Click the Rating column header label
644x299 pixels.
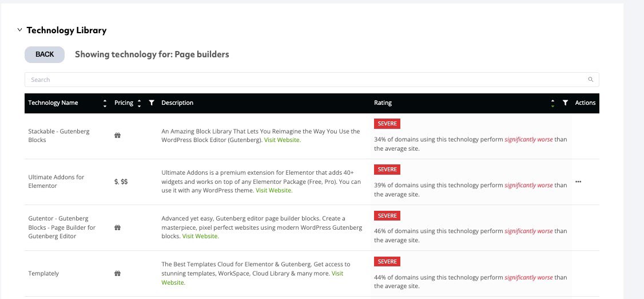(383, 103)
